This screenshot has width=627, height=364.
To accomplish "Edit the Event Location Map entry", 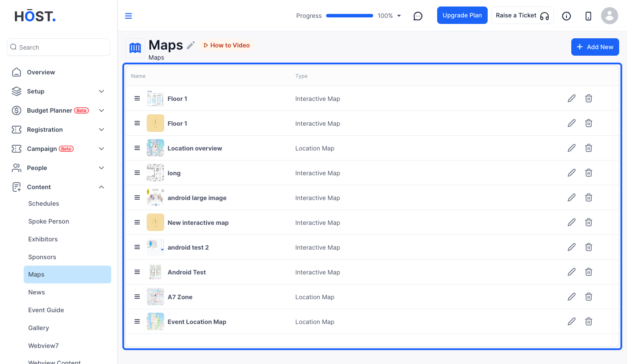I will click(572, 321).
